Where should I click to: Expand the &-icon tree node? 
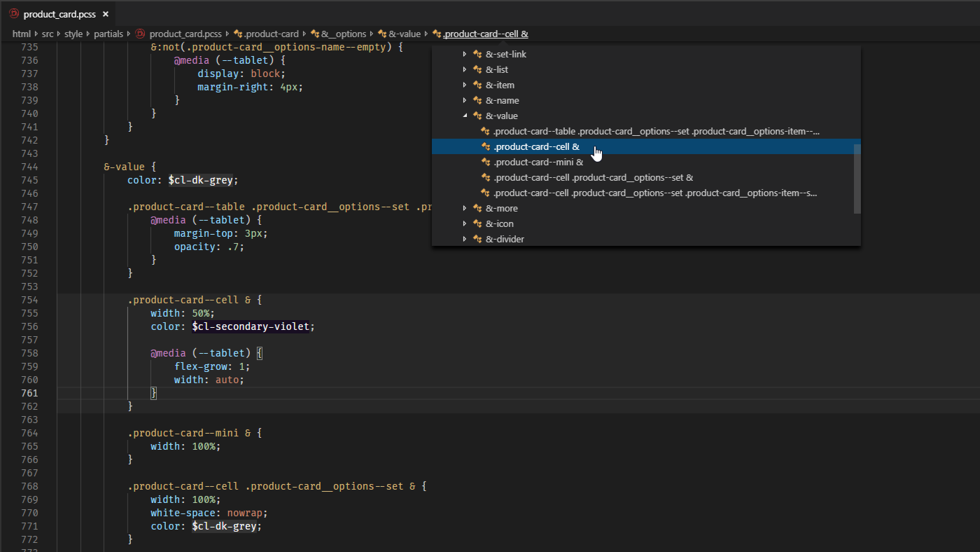(x=464, y=223)
